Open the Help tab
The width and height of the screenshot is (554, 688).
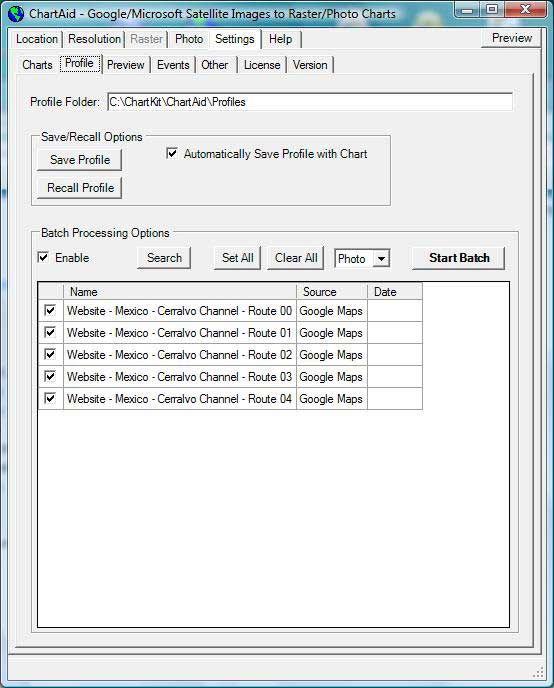[281, 39]
